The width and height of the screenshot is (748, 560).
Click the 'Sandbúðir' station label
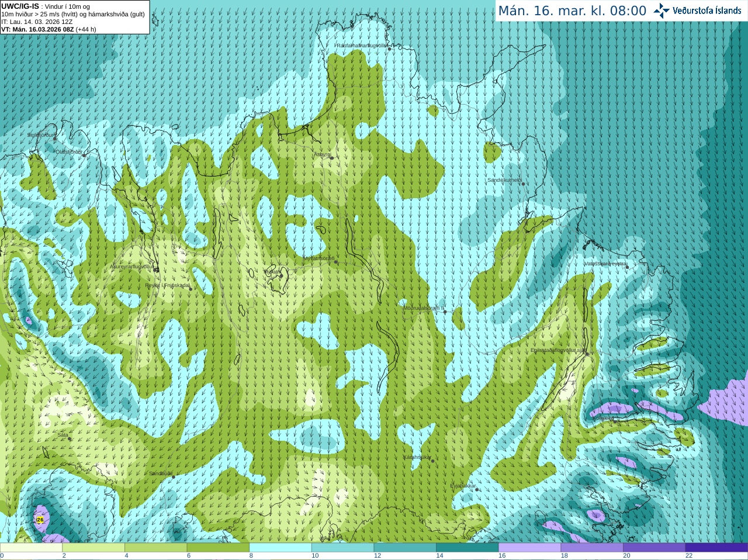[161, 473]
